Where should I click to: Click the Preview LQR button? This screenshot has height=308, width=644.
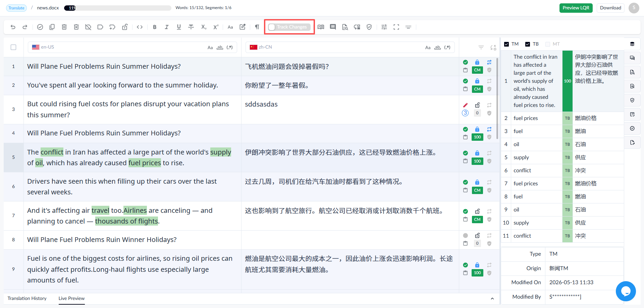576,8
